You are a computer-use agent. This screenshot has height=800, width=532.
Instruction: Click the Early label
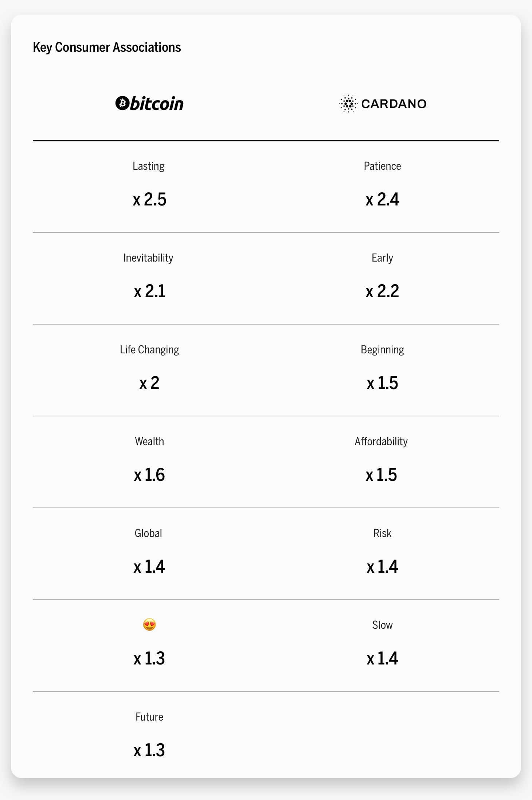[x=382, y=258]
